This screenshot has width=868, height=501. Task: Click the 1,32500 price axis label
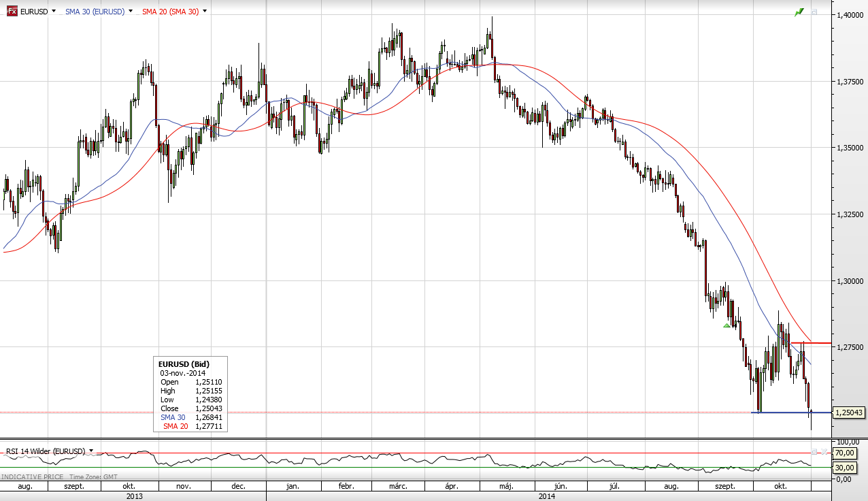[x=850, y=214]
